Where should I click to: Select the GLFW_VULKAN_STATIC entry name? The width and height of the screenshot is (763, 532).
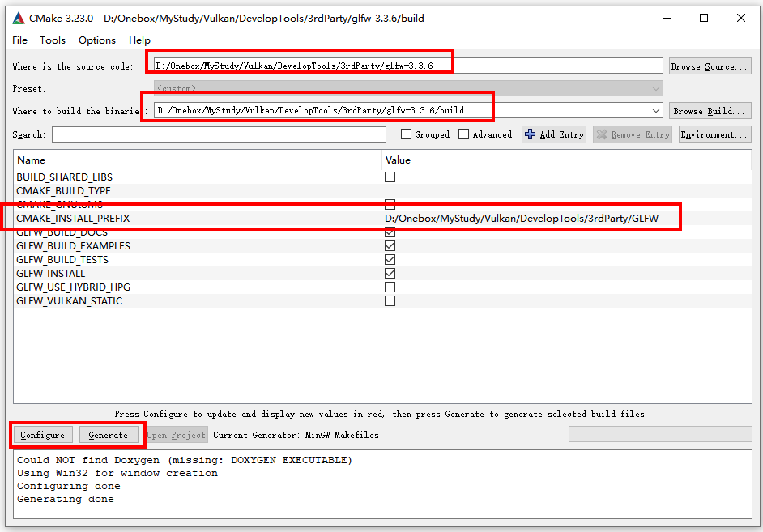69,301
